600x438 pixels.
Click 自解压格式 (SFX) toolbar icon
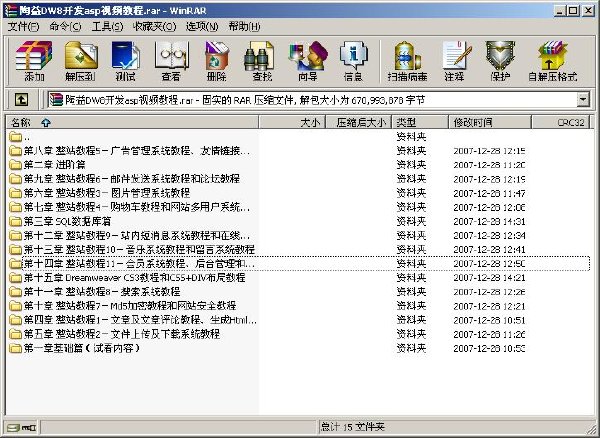click(x=553, y=61)
